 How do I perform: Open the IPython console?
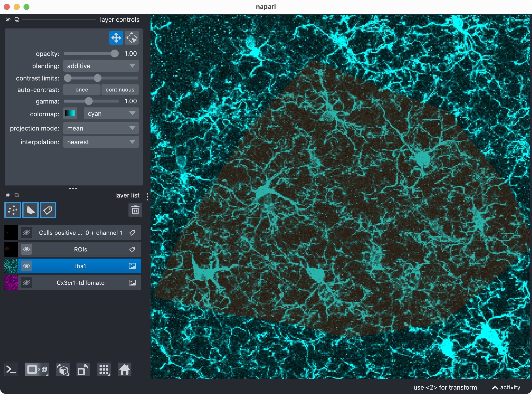[x=11, y=369]
